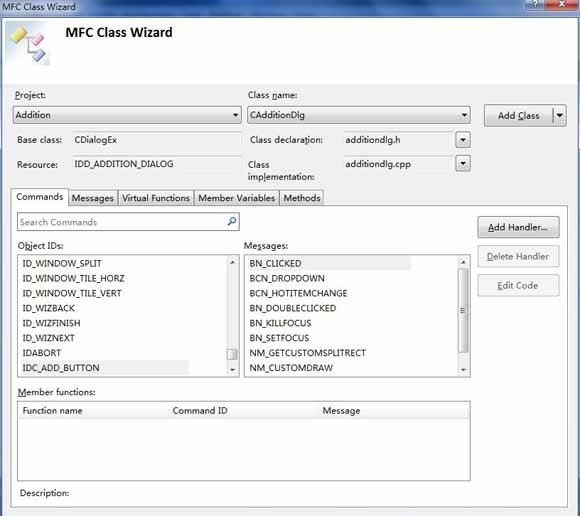The image size is (580, 516).
Task: Select IDABORT in Object IDs list
Action: coord(42,353)
